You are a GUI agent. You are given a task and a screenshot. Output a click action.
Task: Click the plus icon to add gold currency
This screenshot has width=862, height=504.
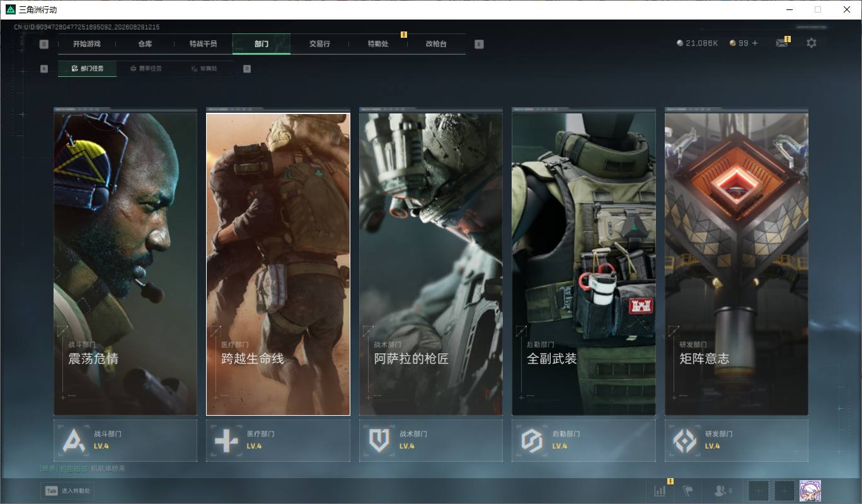tap(755, 43)
